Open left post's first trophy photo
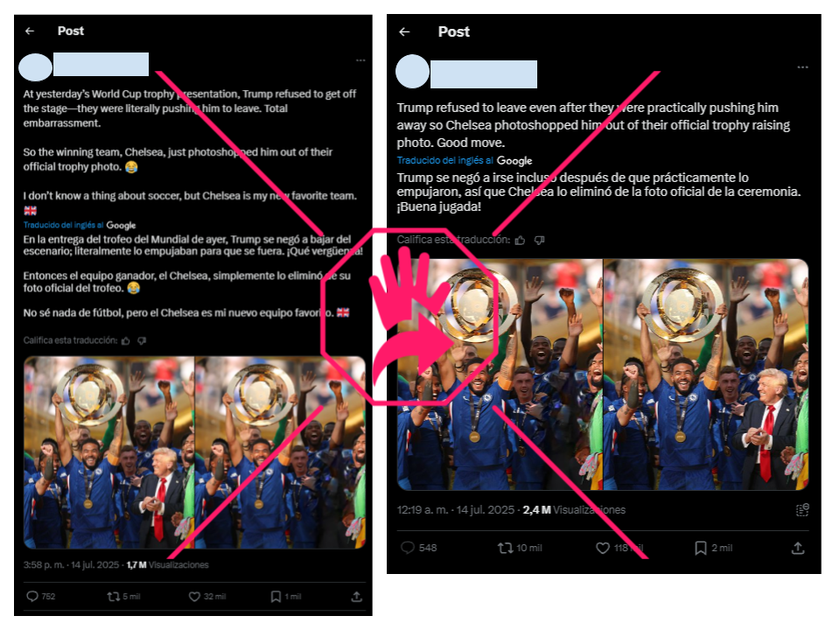Viewport: 840px width, 630px height. (108, 452)
